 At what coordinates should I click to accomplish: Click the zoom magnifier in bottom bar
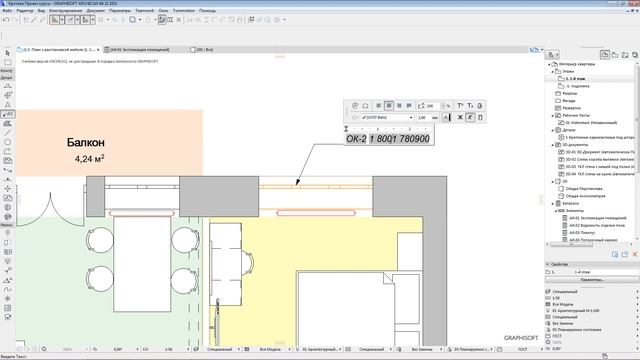pyautogui.click(x=44, y=349)
